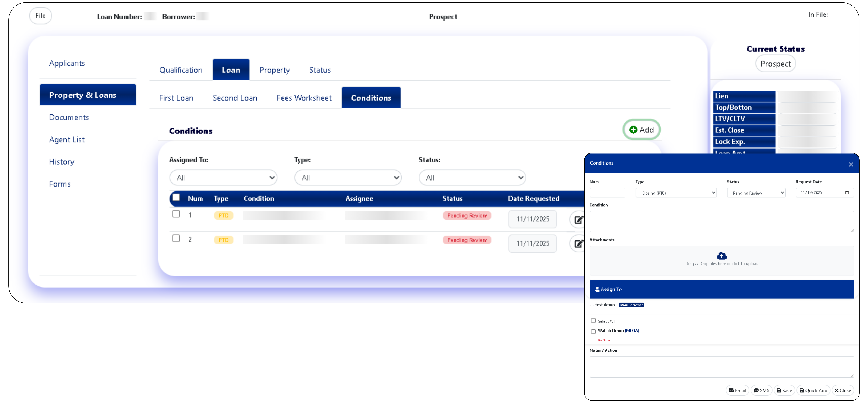This screenshot has height=405, width=868.
Task: Click the Assign To section header
Action: click(x=722, y=289)
